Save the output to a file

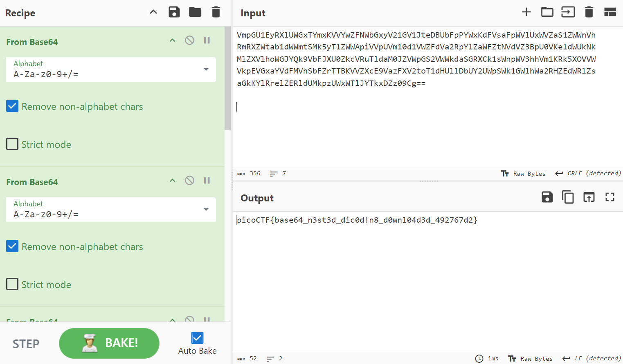(547, 197)
